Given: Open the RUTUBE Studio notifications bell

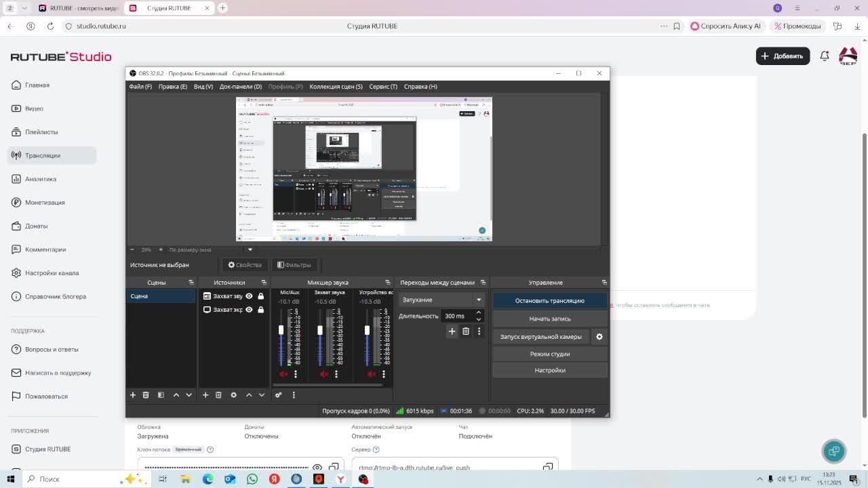Looking at the screenshot, I should [824, 56].
